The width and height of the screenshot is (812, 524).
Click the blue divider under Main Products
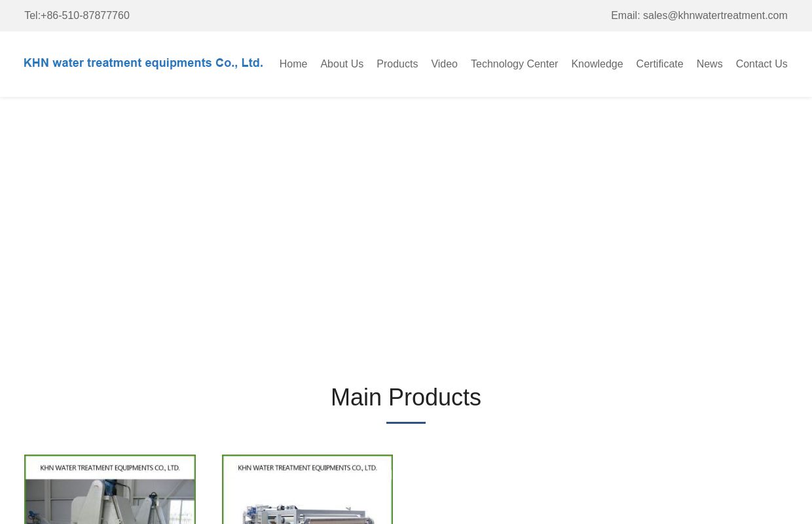406,423
